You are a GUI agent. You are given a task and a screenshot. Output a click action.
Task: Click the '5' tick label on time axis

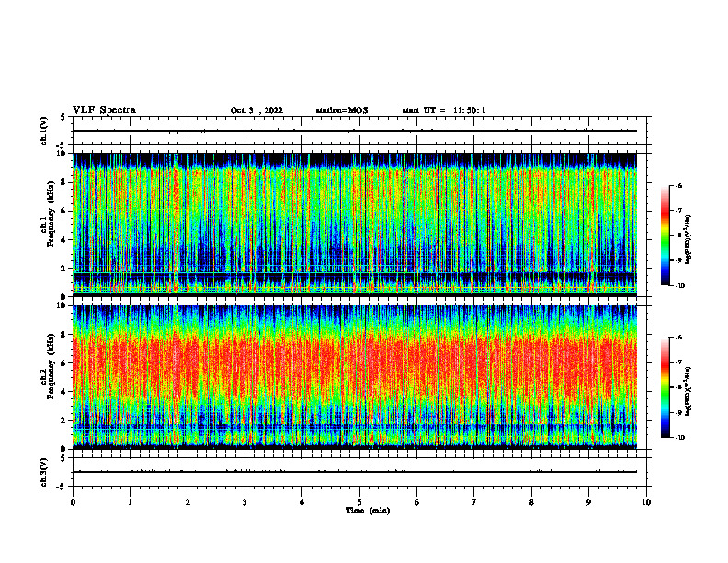[x=359, y=502]
